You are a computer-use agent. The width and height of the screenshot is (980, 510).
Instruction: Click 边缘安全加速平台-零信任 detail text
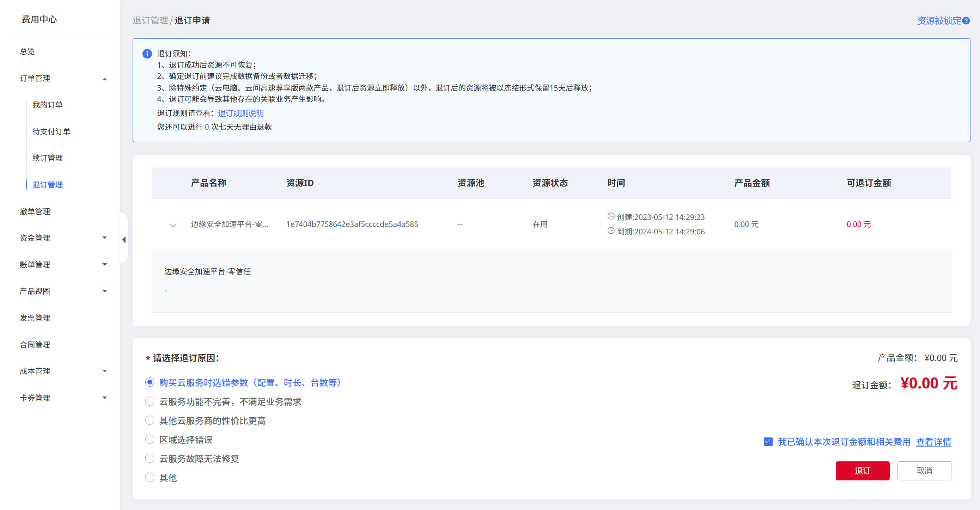click(x=207, y=271)
